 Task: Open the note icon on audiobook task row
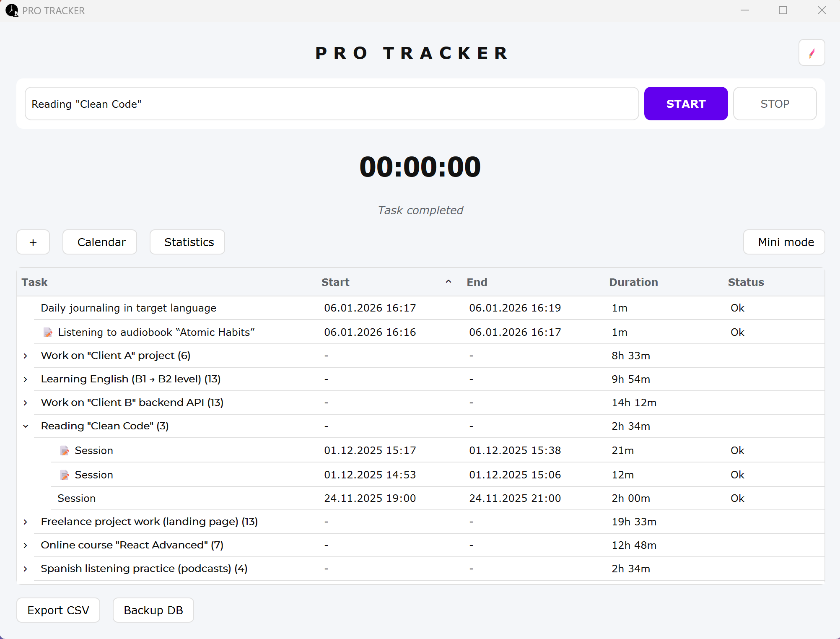48,332
